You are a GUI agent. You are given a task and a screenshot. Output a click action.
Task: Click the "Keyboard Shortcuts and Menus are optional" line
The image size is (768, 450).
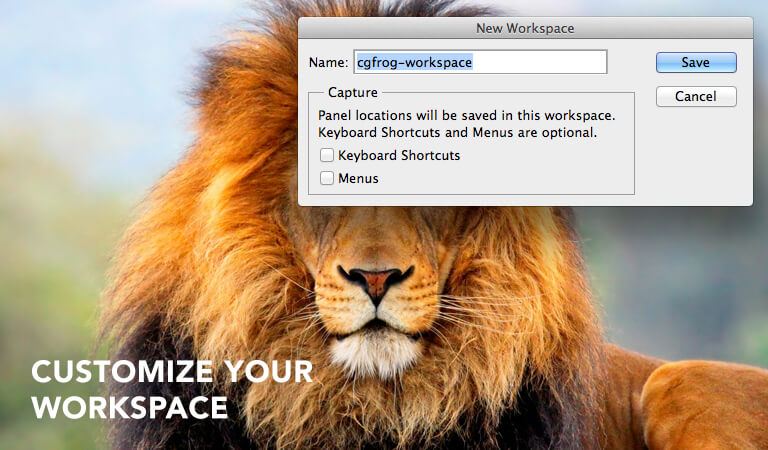point(457,133)
